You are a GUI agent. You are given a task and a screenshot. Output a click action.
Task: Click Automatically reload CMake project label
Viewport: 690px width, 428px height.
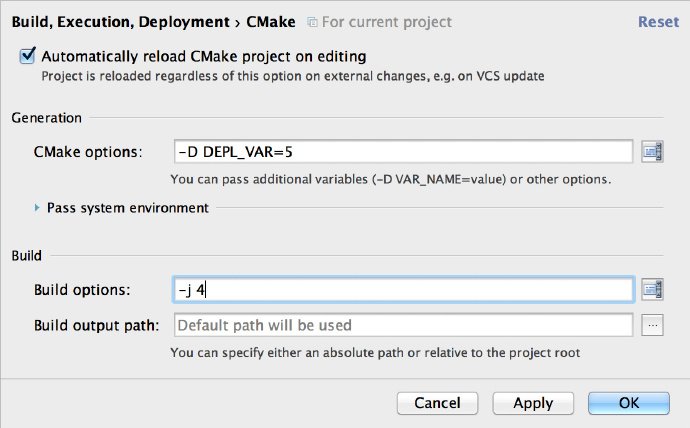click(x=204, y=56)
